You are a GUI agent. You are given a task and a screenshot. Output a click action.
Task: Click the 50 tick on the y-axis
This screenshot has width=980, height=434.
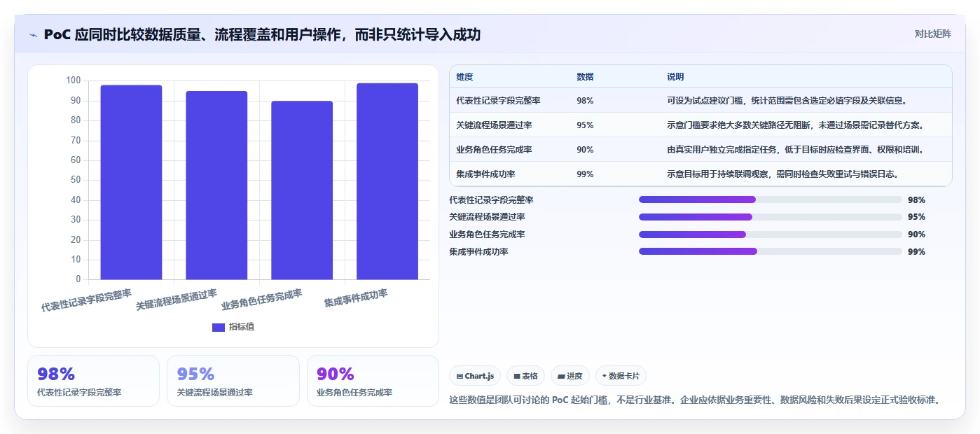click(x=76, y=180)
